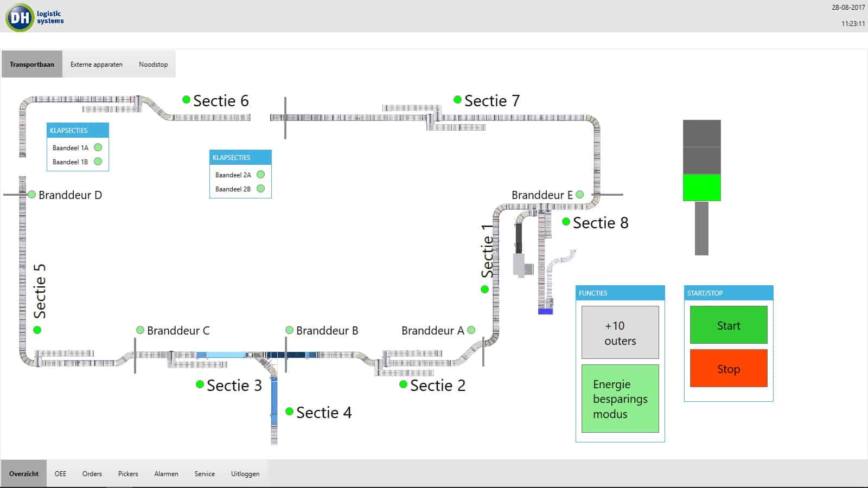
Task: Click the green light on signal tower
Action: click(701, 188)
